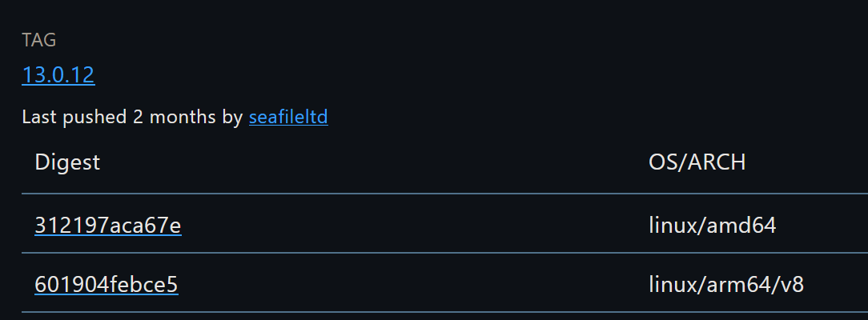Open digest 312197aca67e

(x=108, y=226)
